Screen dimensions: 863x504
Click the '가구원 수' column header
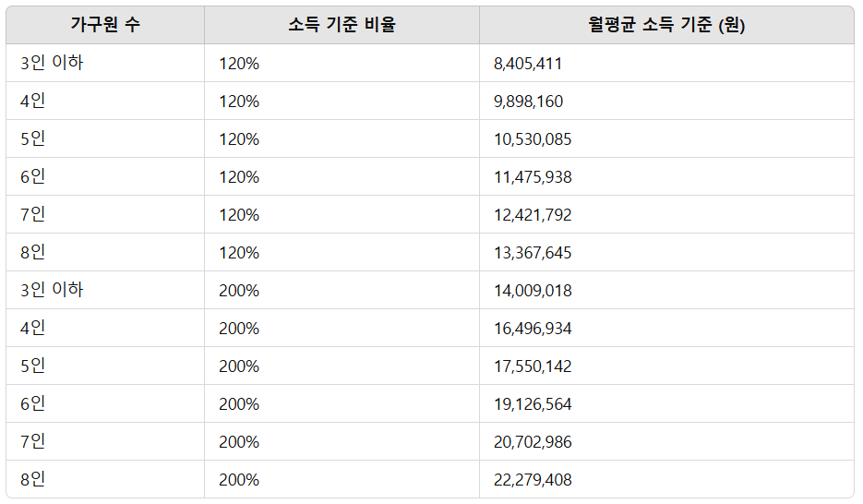tap(105, 24)
